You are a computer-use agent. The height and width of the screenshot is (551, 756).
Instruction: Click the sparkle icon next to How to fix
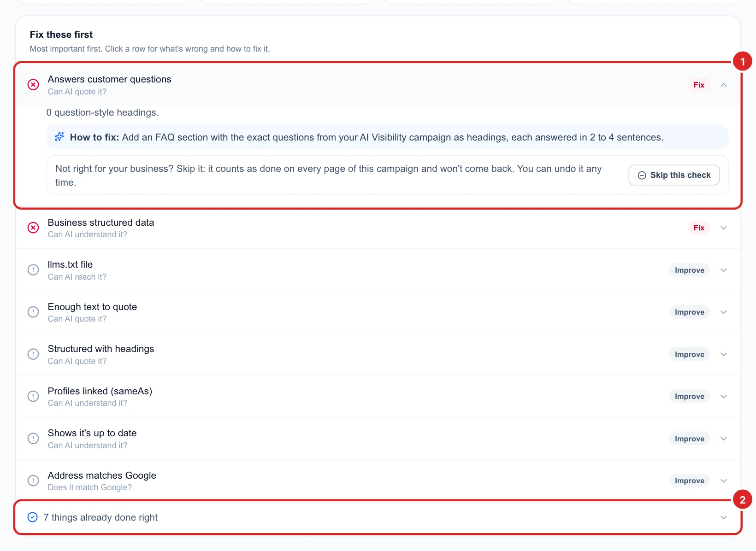tap(59, 137)
